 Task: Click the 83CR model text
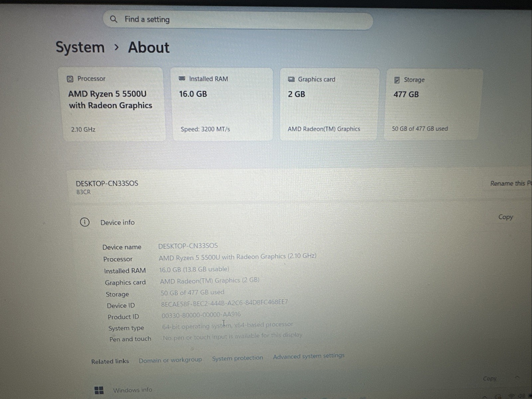[84, 192]
